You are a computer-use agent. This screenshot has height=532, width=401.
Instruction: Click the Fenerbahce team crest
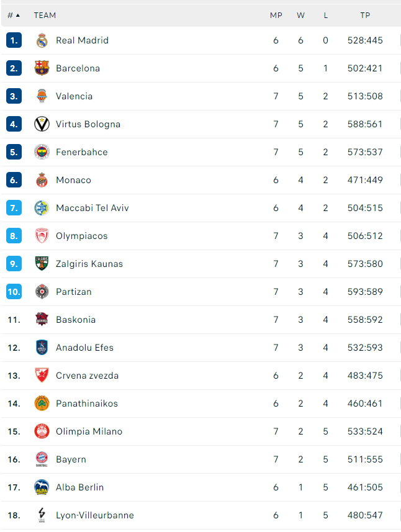click(42, 152)
